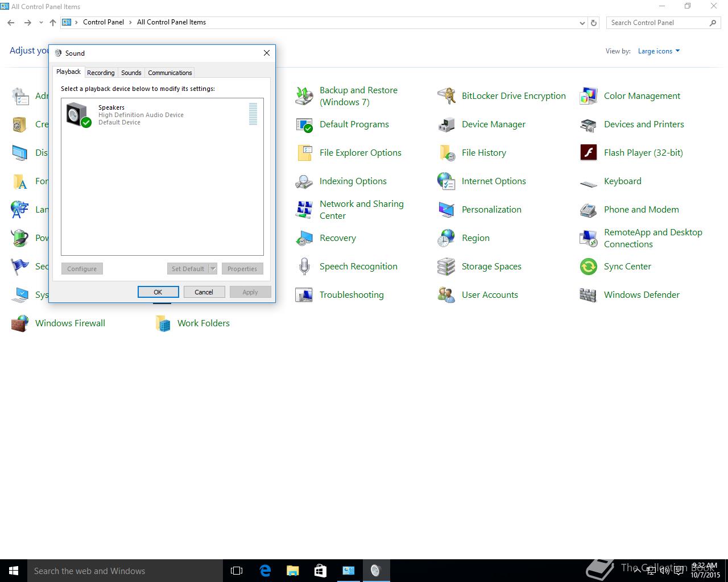
Task: Click the Personalization icon
Action: click(446, 210)
